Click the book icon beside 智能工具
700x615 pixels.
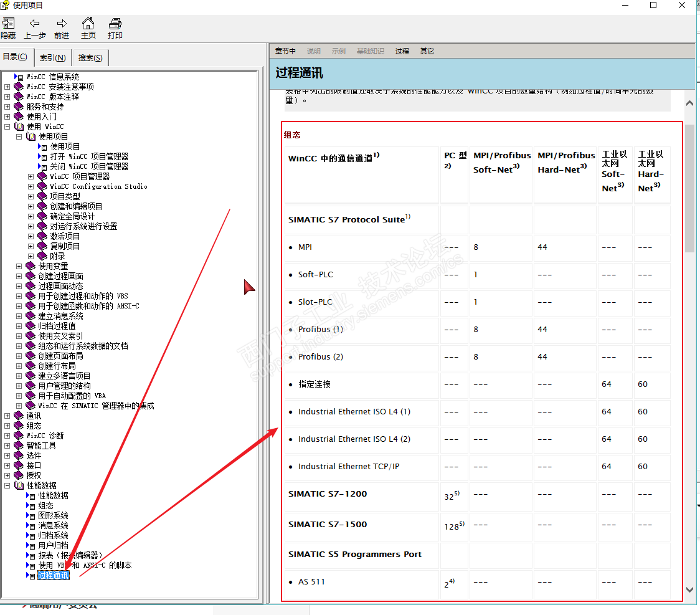point(19,446)
